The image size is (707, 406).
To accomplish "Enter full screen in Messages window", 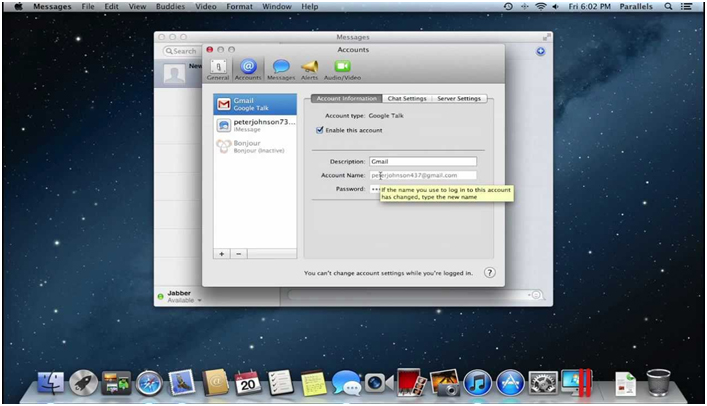I will tap(546, 37).
